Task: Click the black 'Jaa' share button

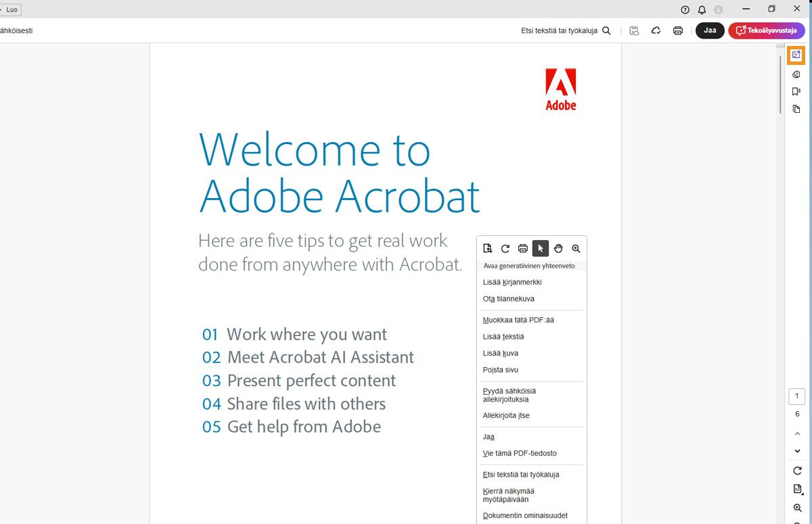Action: click(710, 30)
